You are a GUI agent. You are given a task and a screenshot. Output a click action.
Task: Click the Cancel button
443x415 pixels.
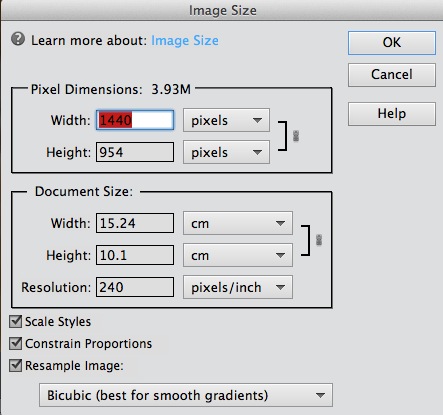tap(392, 75)
